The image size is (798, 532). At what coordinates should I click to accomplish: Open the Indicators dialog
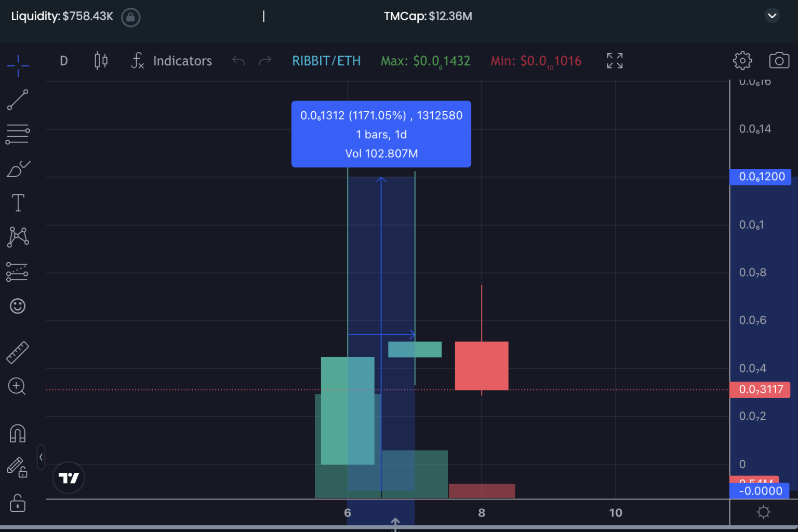[x=172, y=61]
